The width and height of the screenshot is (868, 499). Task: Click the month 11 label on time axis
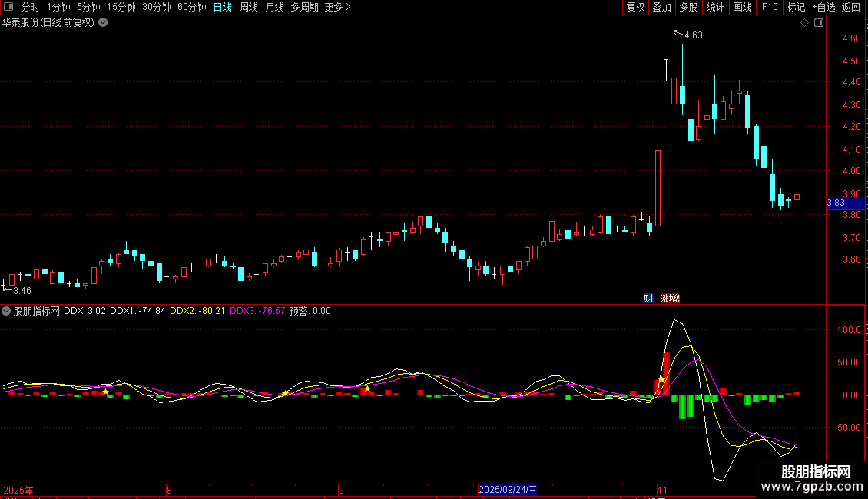point(662,490)
